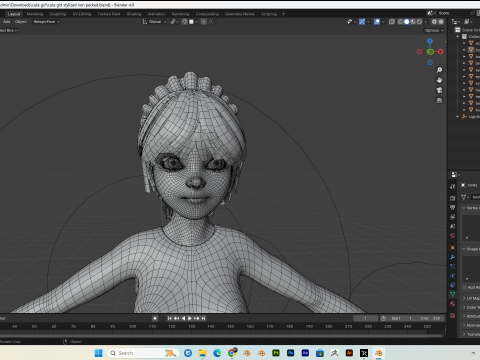Click the Windows taskbar Search box
Viewport: 480px width, 360px height.
(x=142, y=353)
